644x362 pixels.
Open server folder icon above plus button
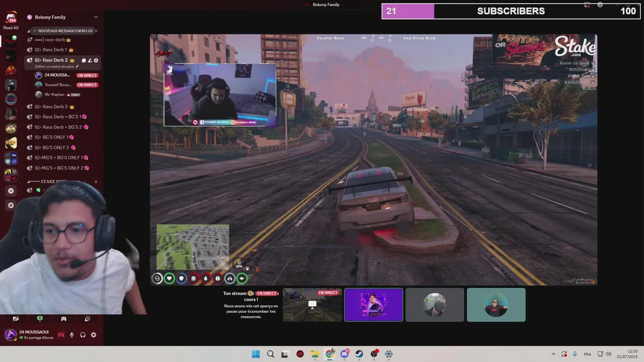[11, 175]
